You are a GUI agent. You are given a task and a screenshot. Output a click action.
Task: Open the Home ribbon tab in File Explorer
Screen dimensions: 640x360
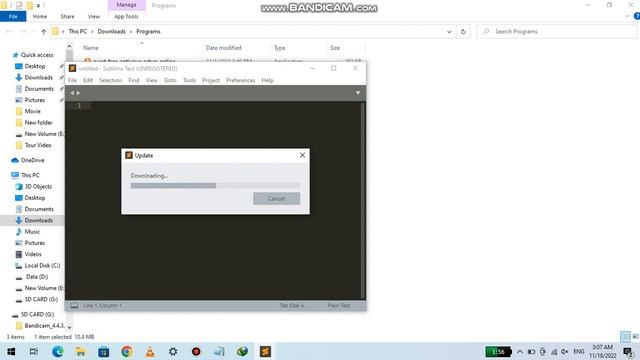40,16
